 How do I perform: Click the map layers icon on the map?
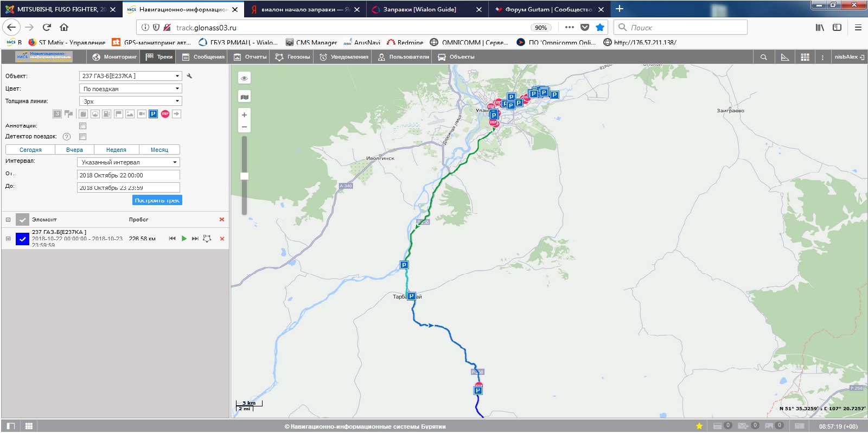(x=244, y=97)
